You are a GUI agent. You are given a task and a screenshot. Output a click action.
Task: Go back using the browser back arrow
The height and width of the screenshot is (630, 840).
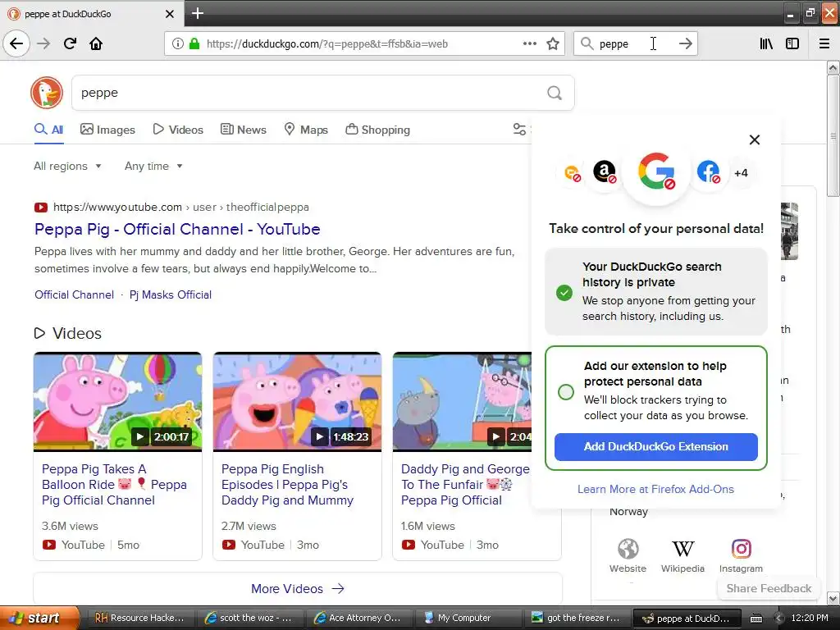16,43
